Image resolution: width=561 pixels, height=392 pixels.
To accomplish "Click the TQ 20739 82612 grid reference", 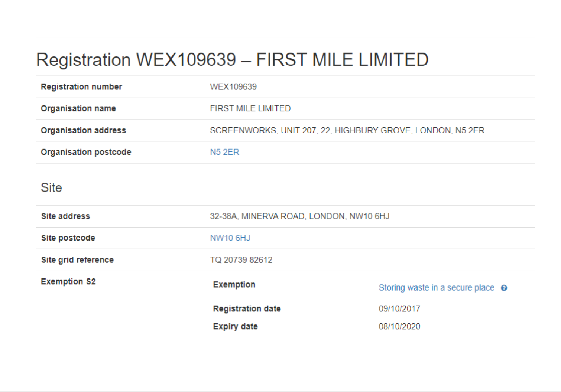I will 241,260.
